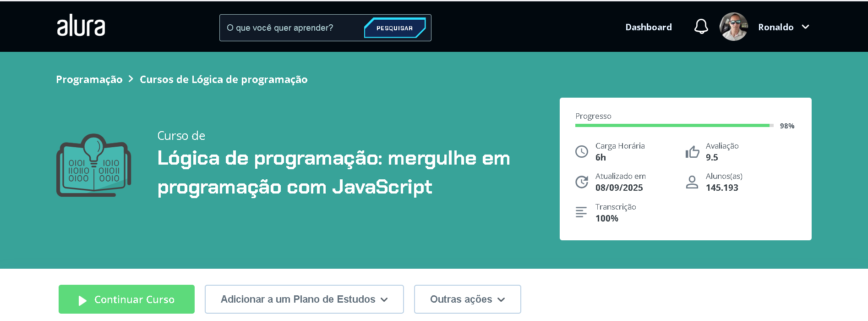Click the Transcrição lines icon
The width and height of the screenshot is (868, 321).
click(581, 212)
